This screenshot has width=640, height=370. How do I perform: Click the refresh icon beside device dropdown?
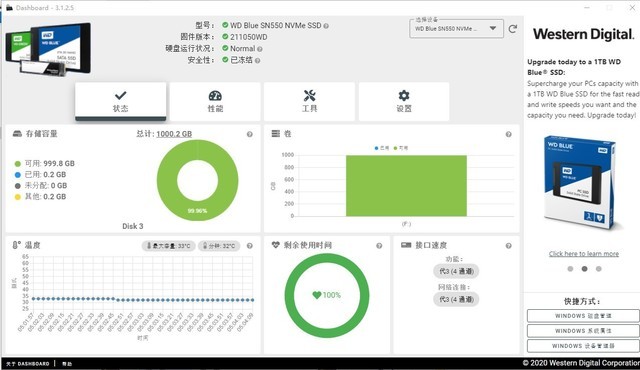(513, 29)
